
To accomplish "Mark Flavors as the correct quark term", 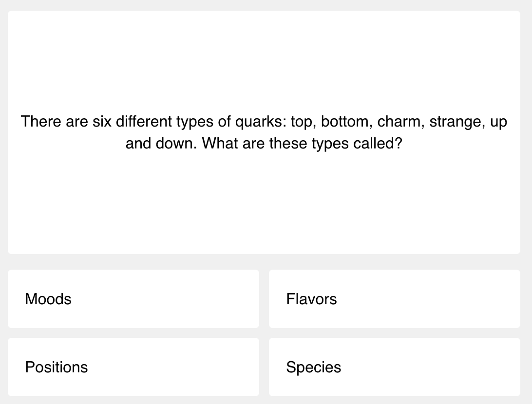I will pyautogui.click(x=394, y=299).
